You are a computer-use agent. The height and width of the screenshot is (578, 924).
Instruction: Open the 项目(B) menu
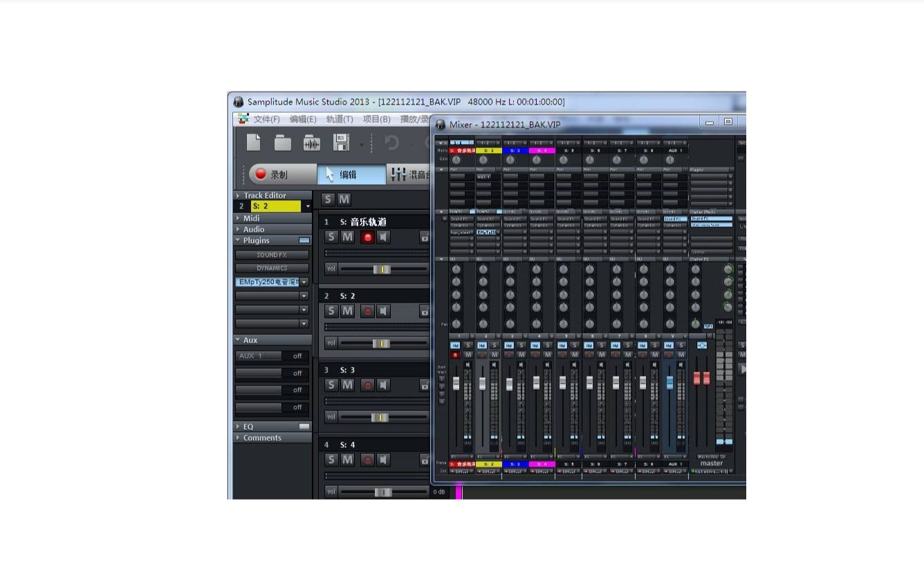pos(376,119)
